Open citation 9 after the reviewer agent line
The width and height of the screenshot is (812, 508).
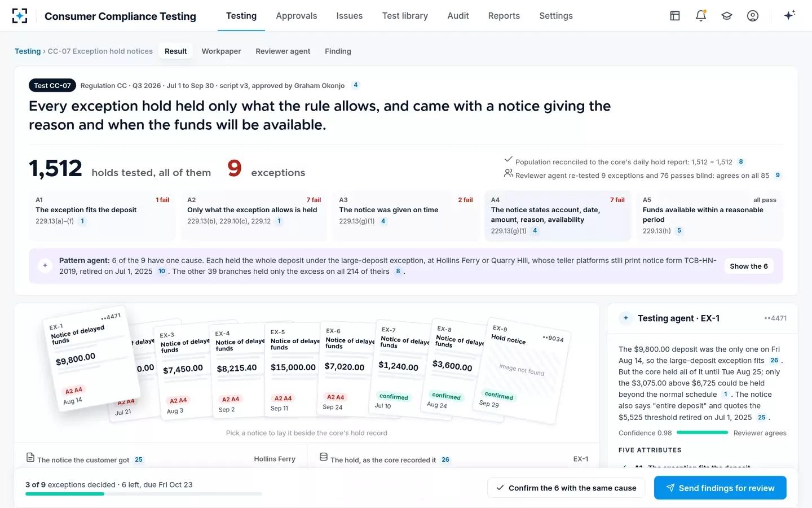coord(778,176)
